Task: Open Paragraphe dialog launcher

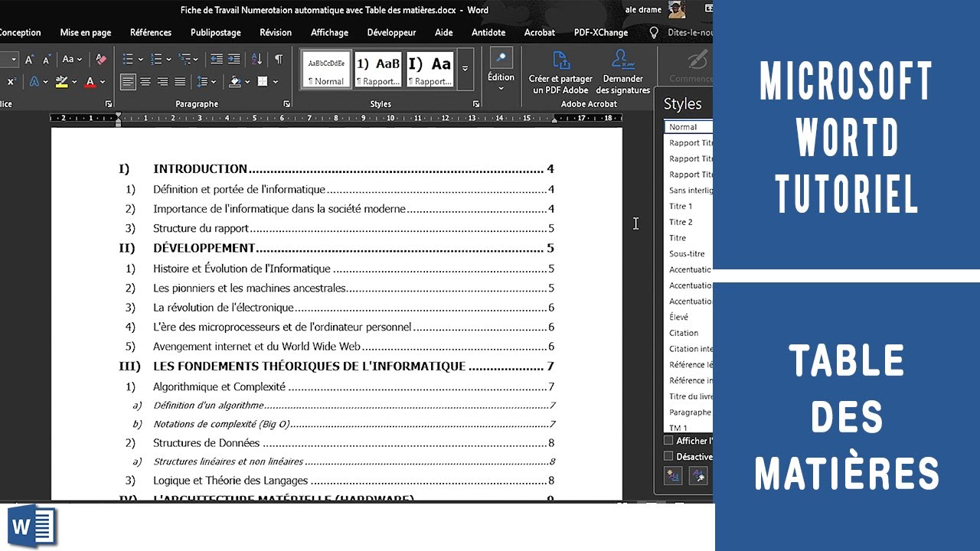Action: (286, 104)
